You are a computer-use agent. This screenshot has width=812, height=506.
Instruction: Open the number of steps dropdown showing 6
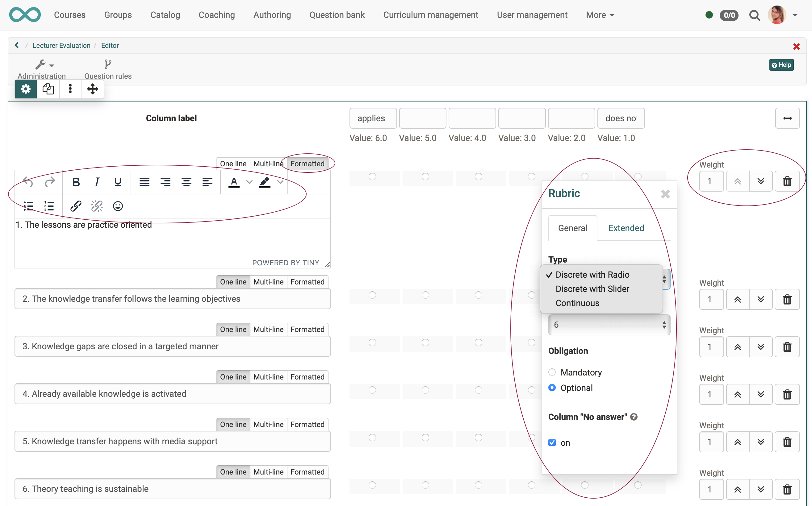pyautogui.click(x=609, y=325)
